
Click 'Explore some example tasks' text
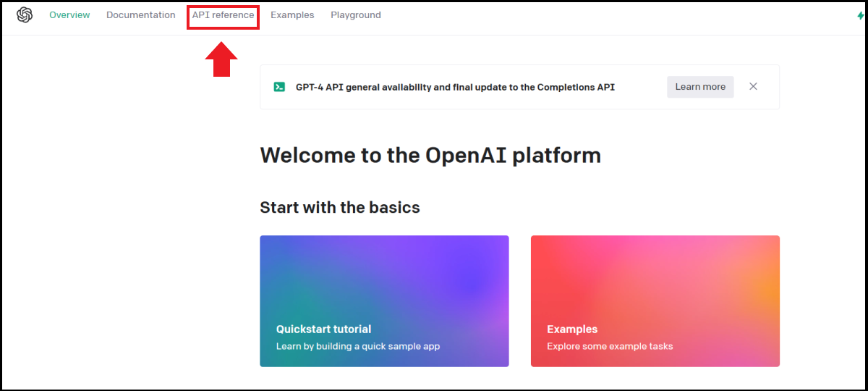610,346
